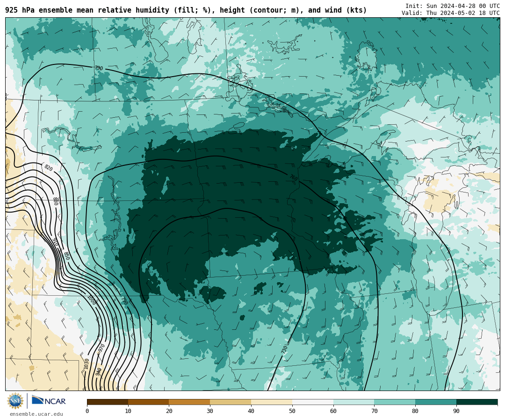Click the medium teal 80-90 colorbar swatch
This screenshot has height=420, width=505.
tap(436, 402)
